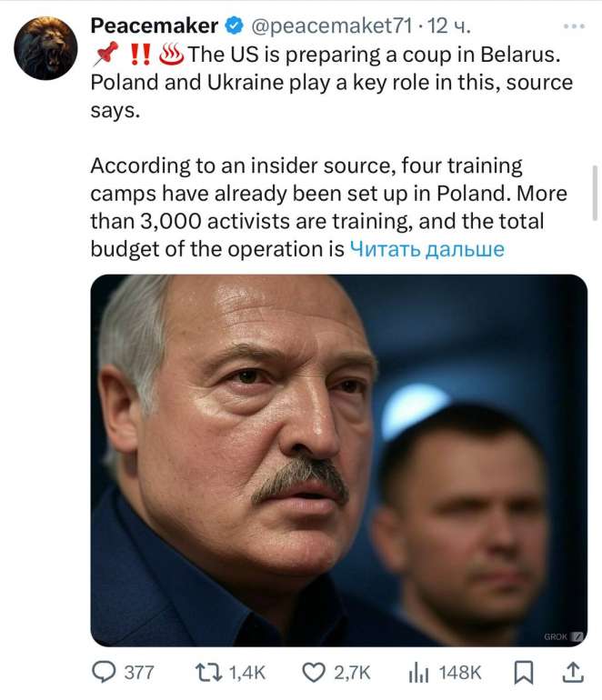Click the 377 replies count
Image resolution: width=602 pixels, height=700 pixels.
pyautogui.click(x=138, y=673)
